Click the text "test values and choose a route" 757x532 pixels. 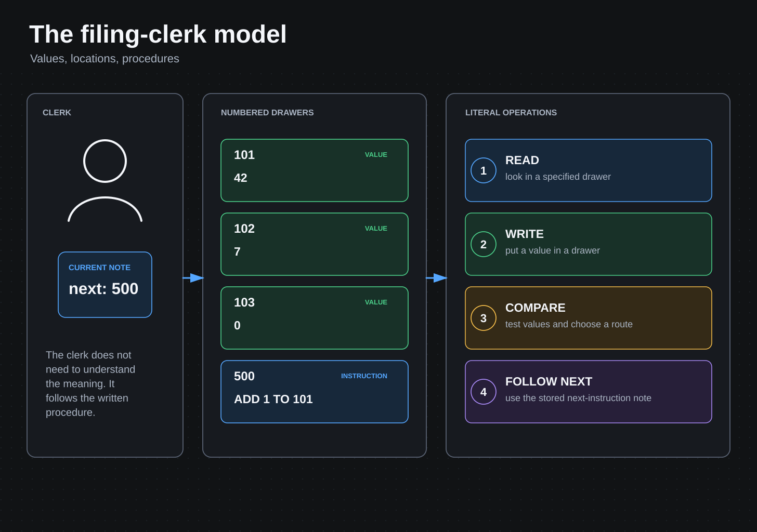click(569, 324)
